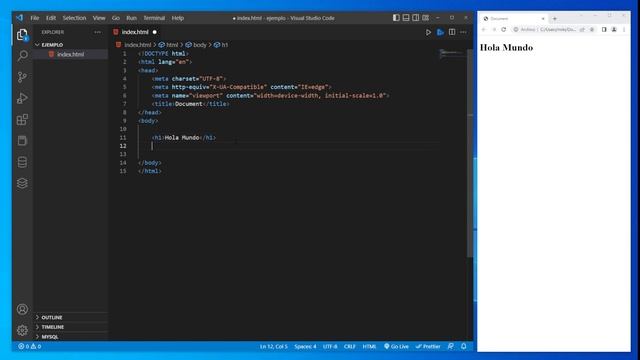Open the stacked layers icon in activity bar

pos(22,183)
